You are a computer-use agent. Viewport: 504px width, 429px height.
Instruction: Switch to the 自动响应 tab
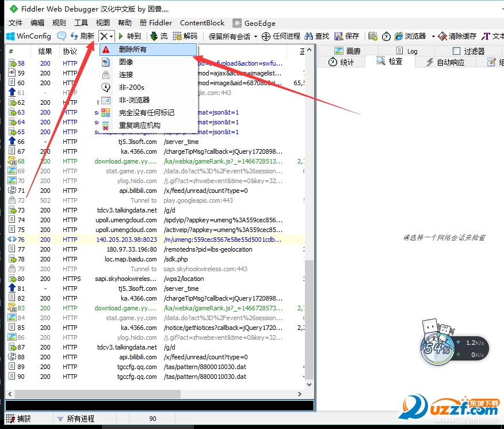[445, 62]
